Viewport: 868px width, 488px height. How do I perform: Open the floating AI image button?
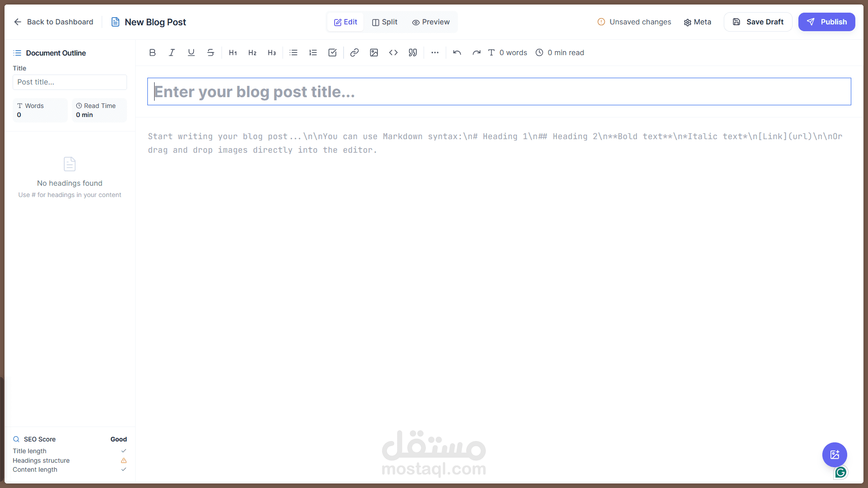(835, 455)
